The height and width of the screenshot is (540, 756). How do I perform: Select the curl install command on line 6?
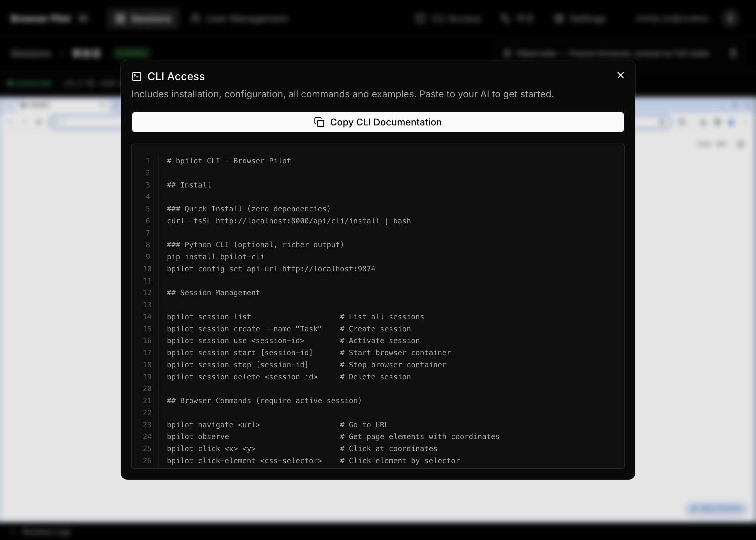click(289, 221)
